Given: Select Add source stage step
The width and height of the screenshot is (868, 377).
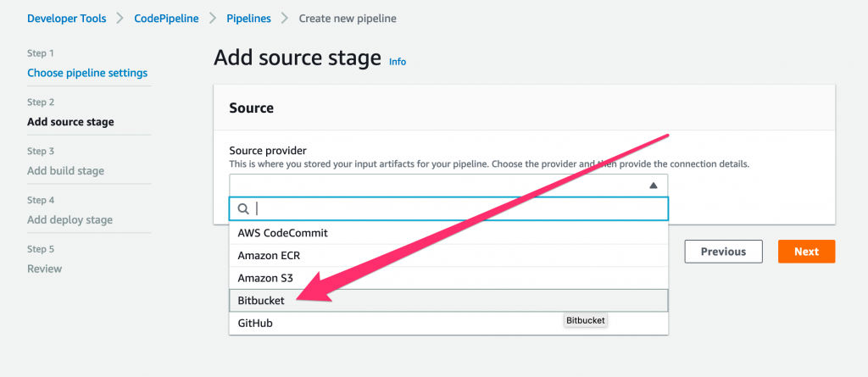Looking at the screenshot, I should (70, 122).
